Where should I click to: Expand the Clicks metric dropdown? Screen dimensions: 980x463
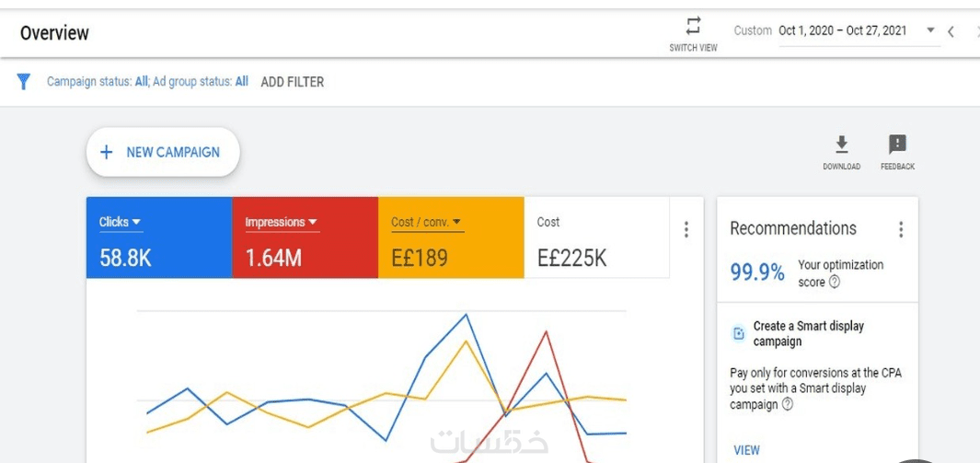136,222
